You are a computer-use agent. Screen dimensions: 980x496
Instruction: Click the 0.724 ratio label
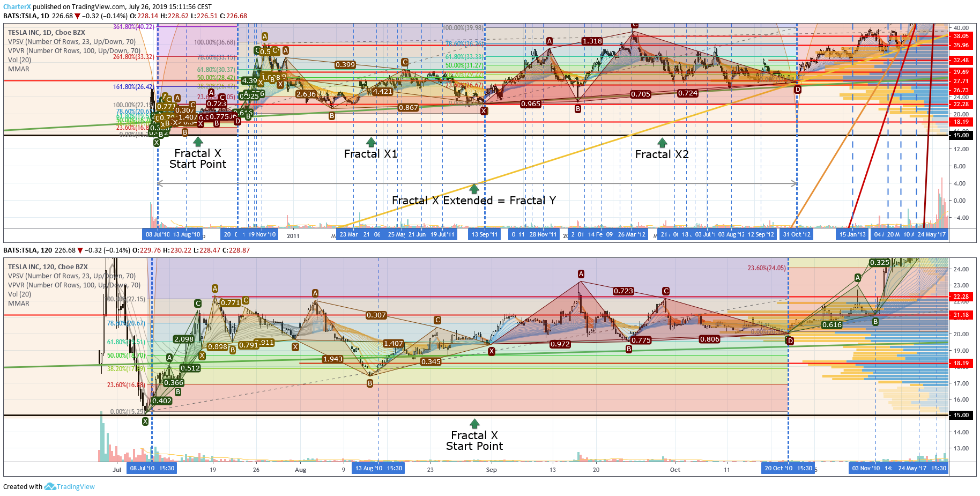click(x=688, y=93)
